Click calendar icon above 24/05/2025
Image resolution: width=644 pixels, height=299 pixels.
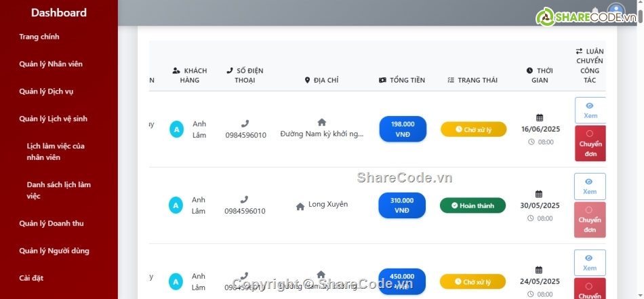point(539,270)
